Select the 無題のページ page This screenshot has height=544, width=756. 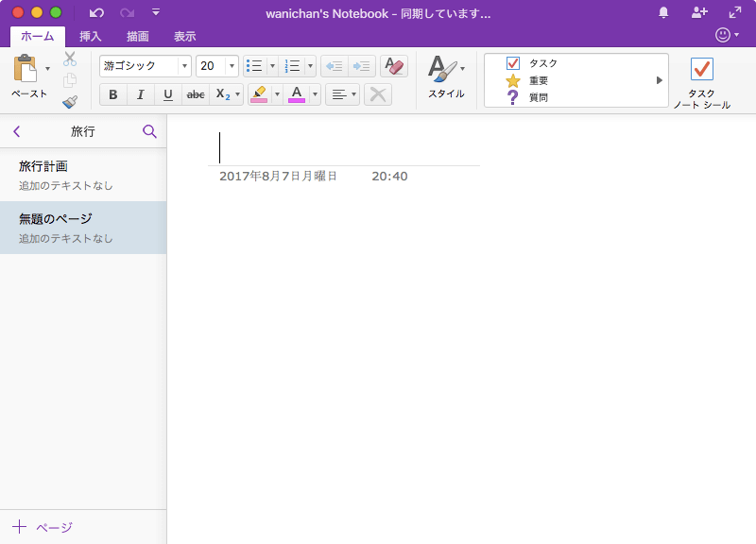click(83, 228)
